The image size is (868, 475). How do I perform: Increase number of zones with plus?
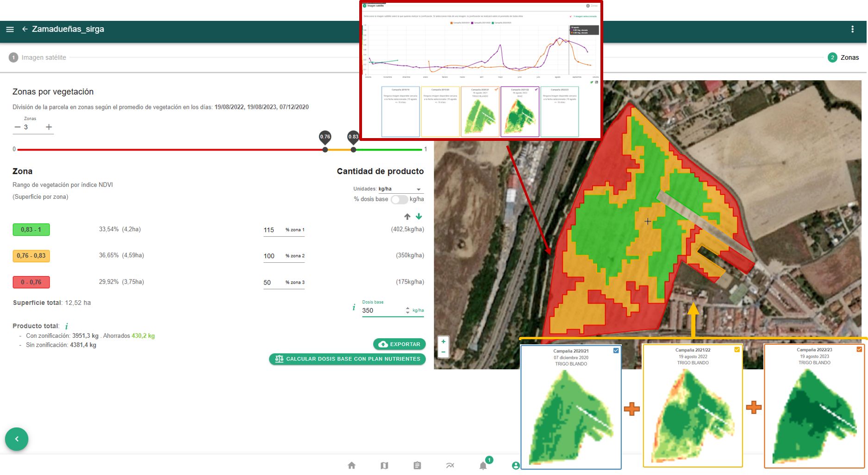pos(49,127)
